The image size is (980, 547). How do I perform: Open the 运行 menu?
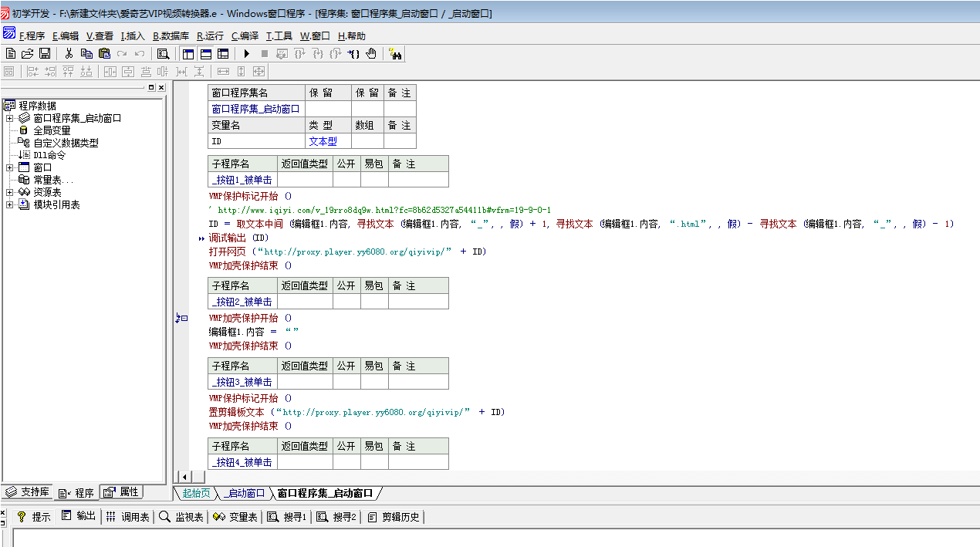pos(210,35)
